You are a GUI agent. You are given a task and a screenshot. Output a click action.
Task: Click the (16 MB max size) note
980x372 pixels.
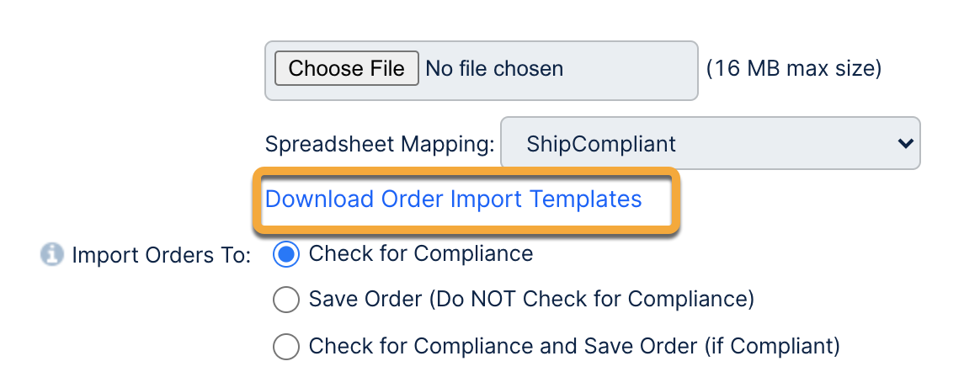click(x=793, y=68)
